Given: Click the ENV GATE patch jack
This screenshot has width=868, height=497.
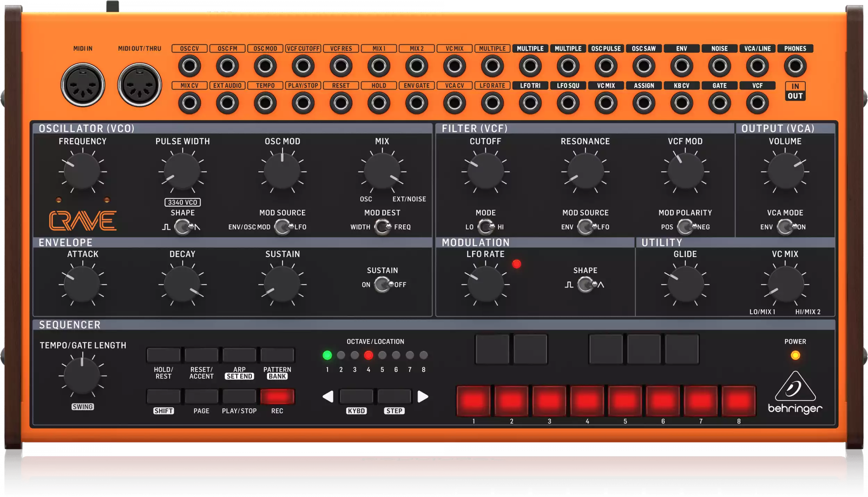Looking at the screenshot, I should 416,103.
